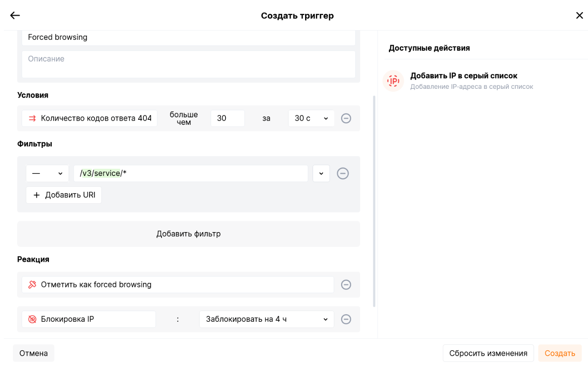588x367 pixels.
Task: Click the Добавить URI button
Action: (64, 195)
